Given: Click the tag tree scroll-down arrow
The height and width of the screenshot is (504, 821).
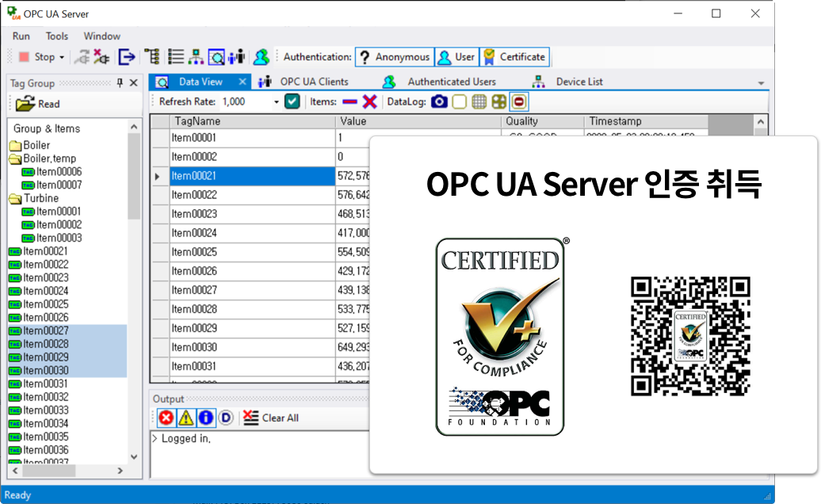Looking at the screenshot, I should click(x=134, y=457).
